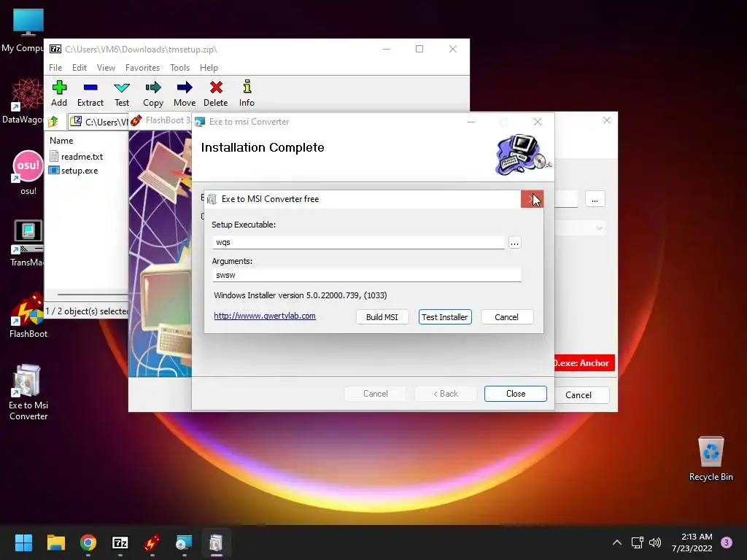Click the Build MSI button
Viewport: 747px width, 560px height.
click(x=382, y=317)
